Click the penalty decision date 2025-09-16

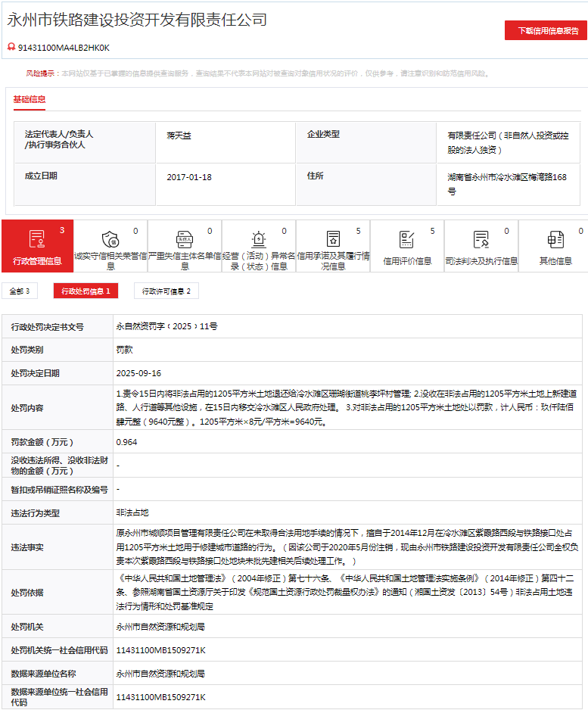pos(138,373)
